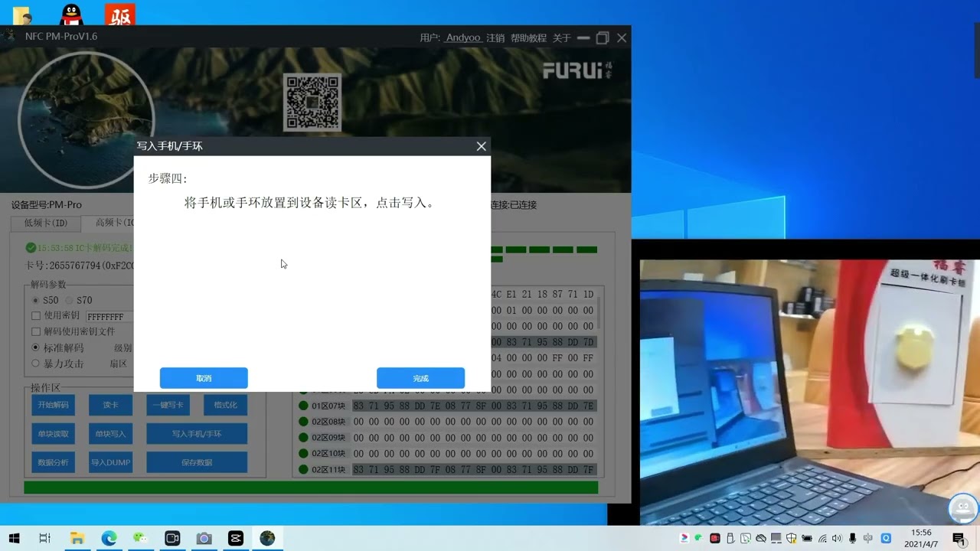Select 暴力攻击 radio option
This screenshot has width=980, height=551.
[36, 364]
